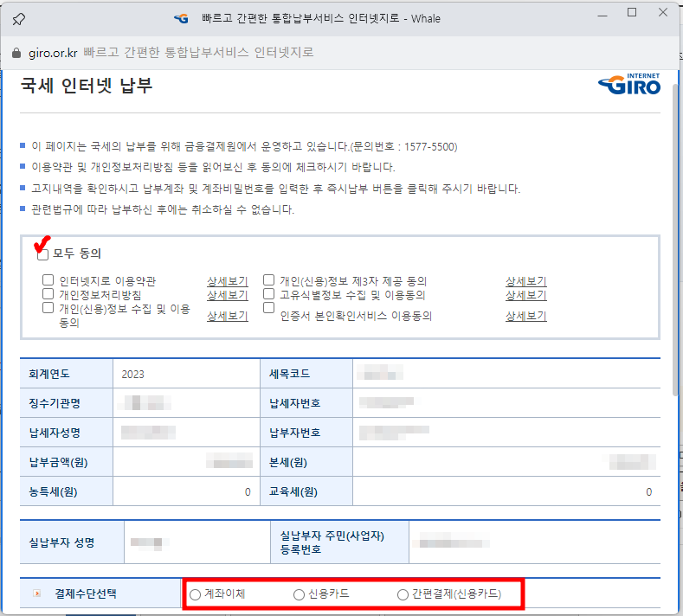Close the Whale popup window
Viewport: 683px width, 616px height.
[663, 13]
